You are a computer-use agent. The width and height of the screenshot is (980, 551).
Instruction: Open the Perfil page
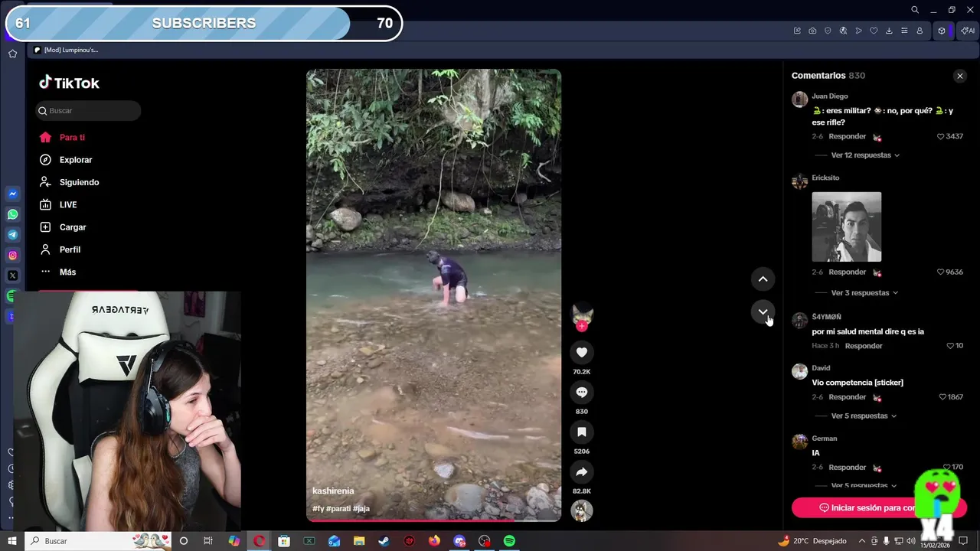point(70,249)
